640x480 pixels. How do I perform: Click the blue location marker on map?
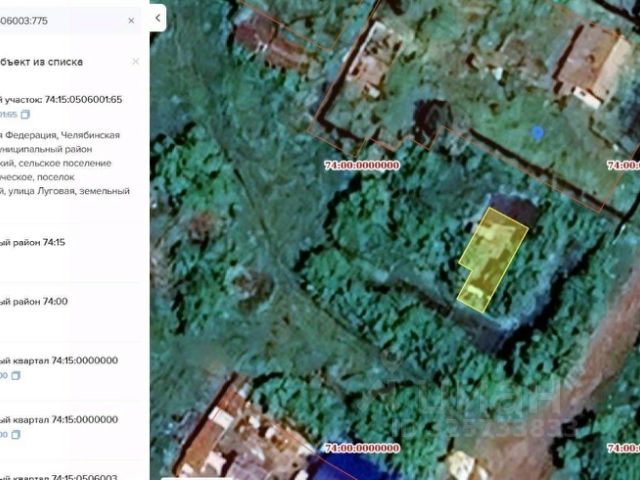point(538,133)
